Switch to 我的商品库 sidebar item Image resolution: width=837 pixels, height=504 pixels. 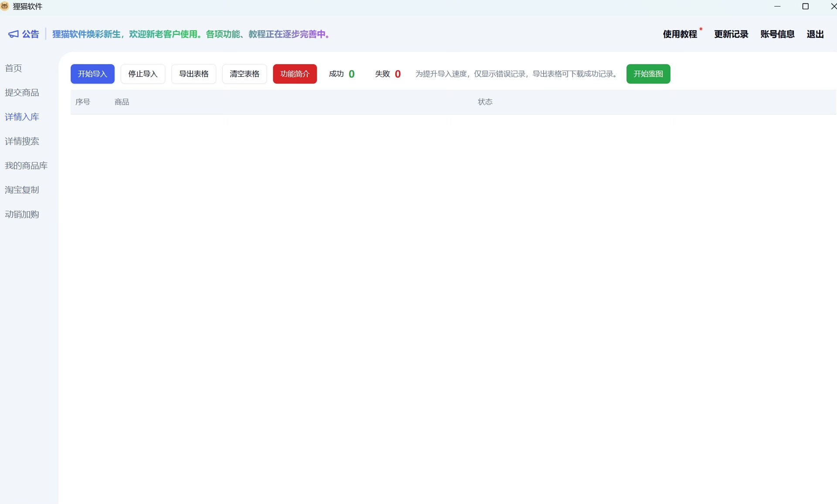pos(26,166)
